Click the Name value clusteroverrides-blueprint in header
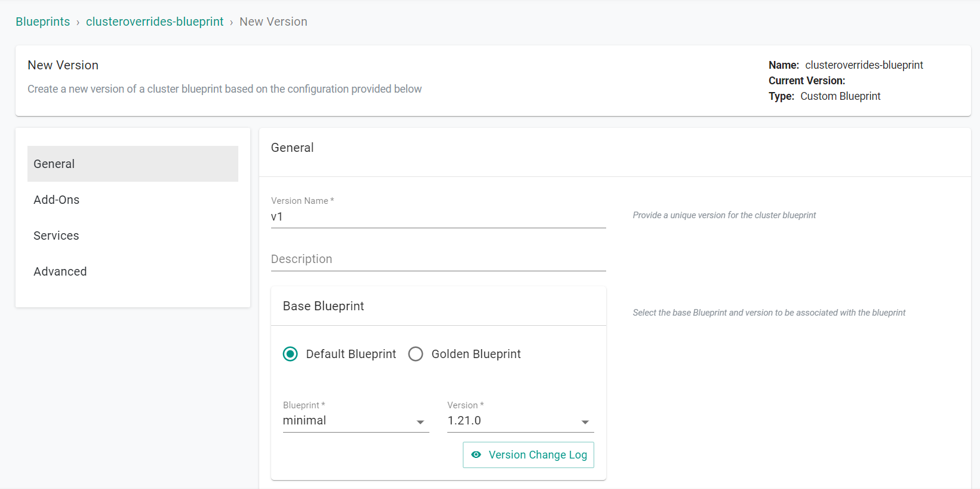980x489 pixels. coord(864,65)
